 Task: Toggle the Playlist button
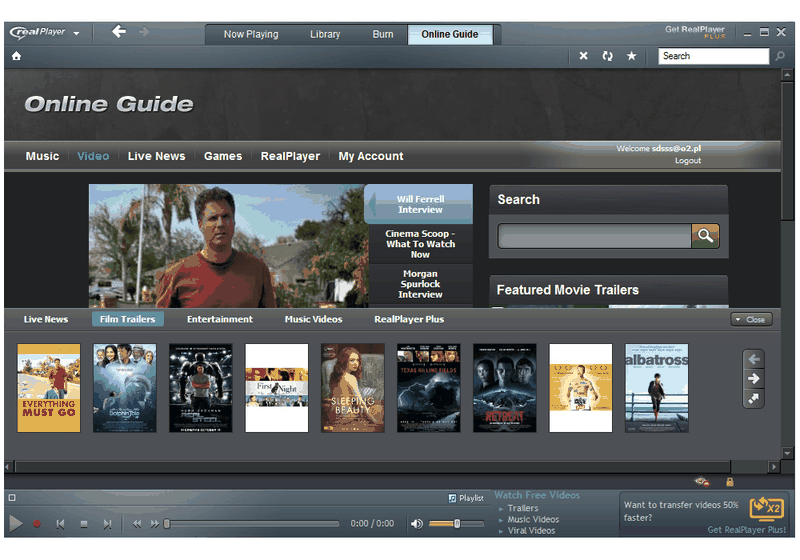(466, 498)
